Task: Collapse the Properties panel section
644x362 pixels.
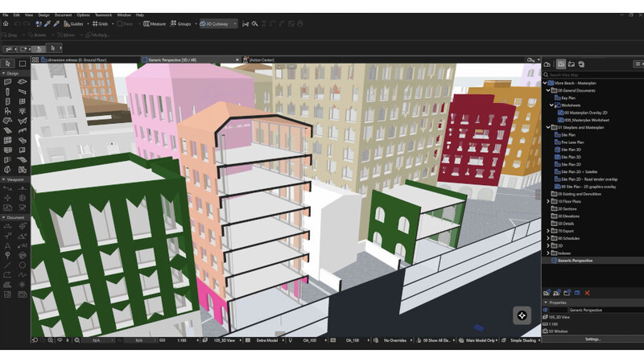Action: 546,302
